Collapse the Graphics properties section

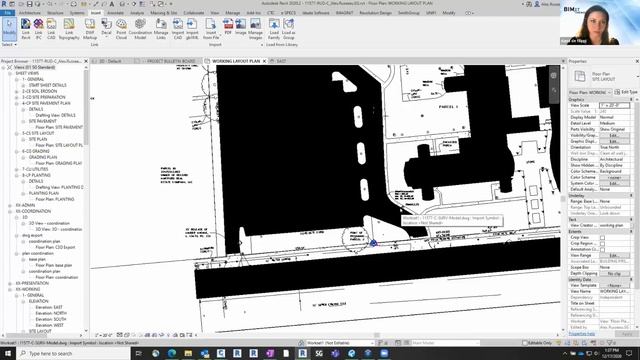point(631,100)
